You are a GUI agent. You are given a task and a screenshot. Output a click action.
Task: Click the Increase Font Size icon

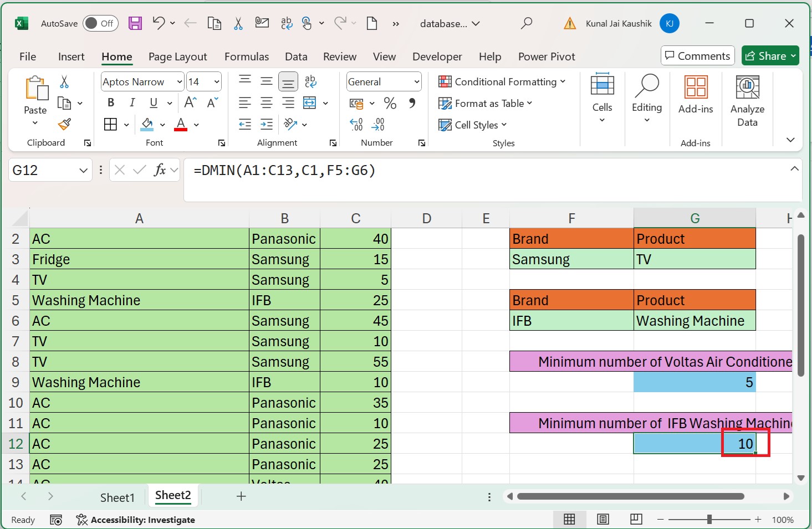click(189, 102)
